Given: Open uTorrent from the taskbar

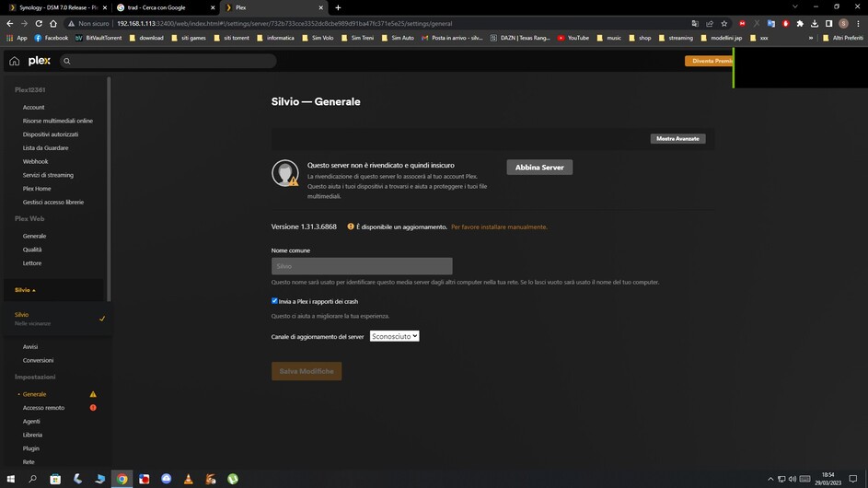Looking at the screenshot, I should click(x=233, y=479).
